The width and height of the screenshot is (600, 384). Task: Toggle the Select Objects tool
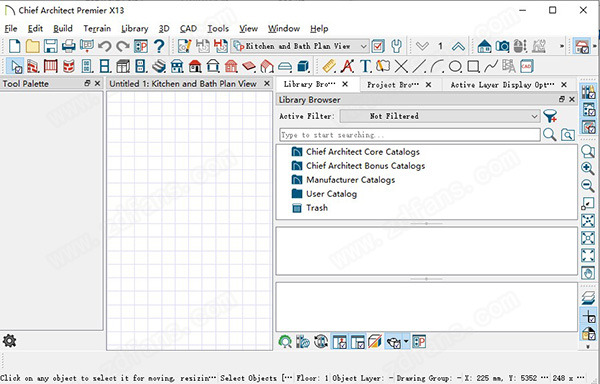pyautogui.click(x=16, y=67)
